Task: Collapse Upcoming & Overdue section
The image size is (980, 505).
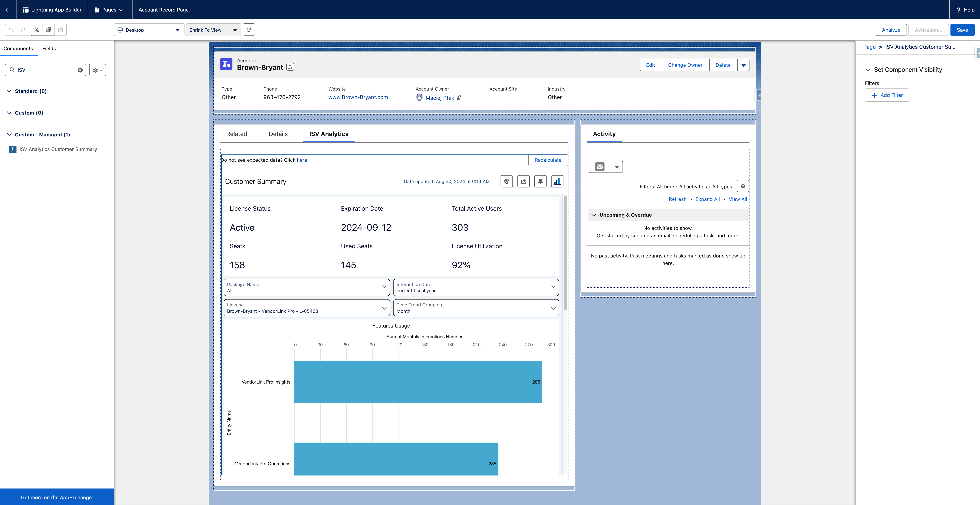Action: tap(594, 215)
